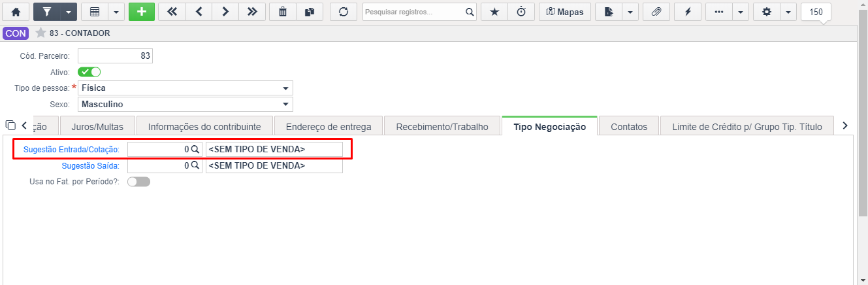Image resolution: width=868 pixels, height=285 pixels.
Task: Open the stopwatch history button
Action: (x=521, y=12)
